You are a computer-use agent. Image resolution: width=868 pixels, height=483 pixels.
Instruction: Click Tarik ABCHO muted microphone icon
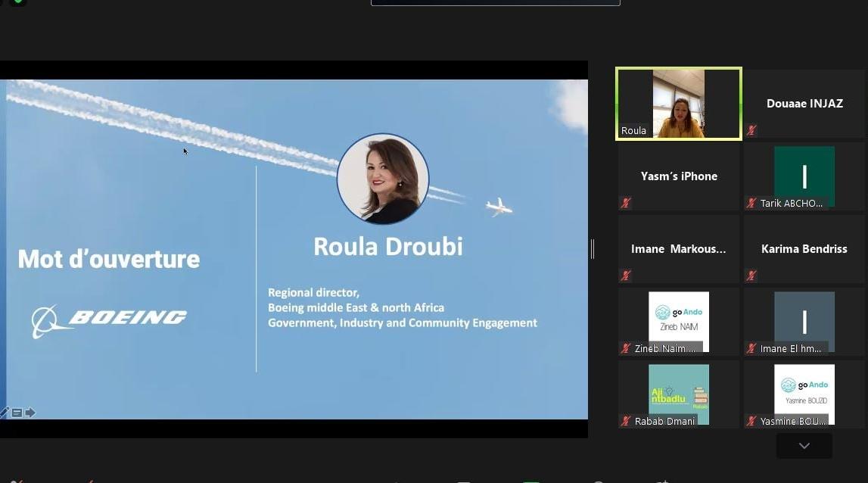[751, 204]
